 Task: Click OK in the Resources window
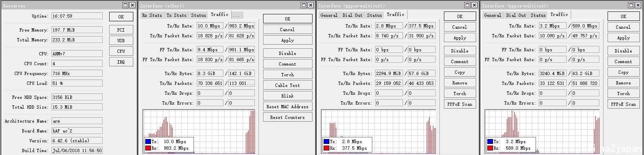(x=121, y=17)
